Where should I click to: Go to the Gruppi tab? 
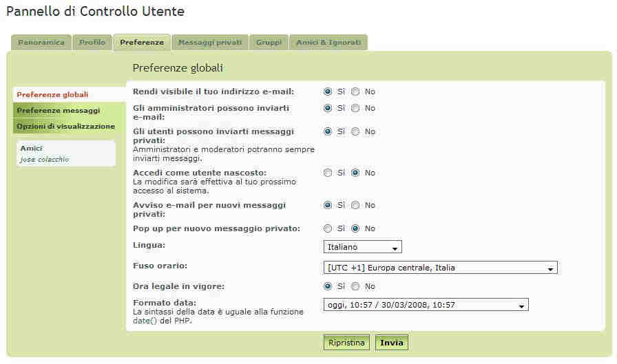click(x=269, y=43)
